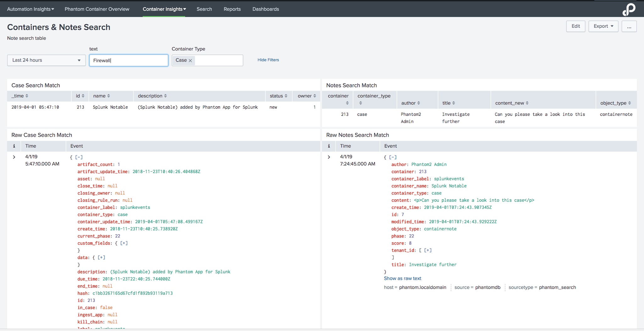Sort Notes Search by content_new column
Image resolution: width=644 pixels, height=331 pixels.
[x=512, y=103]
